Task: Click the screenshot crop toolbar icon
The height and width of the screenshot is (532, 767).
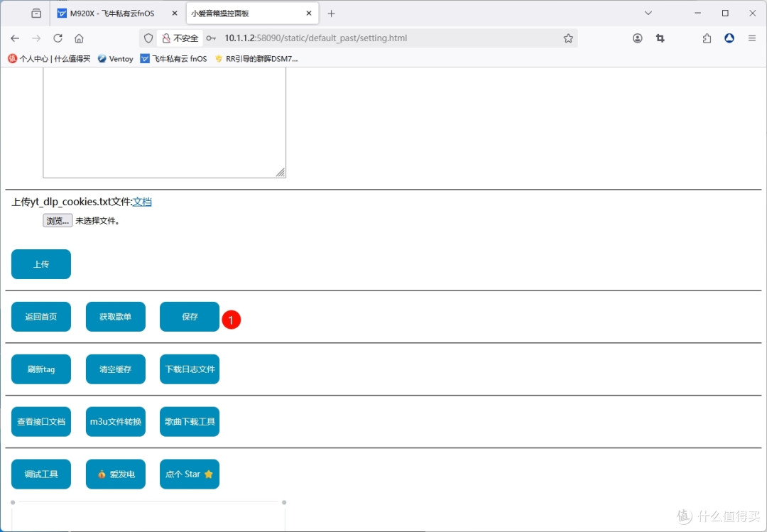Action: (x=660, y=38)
